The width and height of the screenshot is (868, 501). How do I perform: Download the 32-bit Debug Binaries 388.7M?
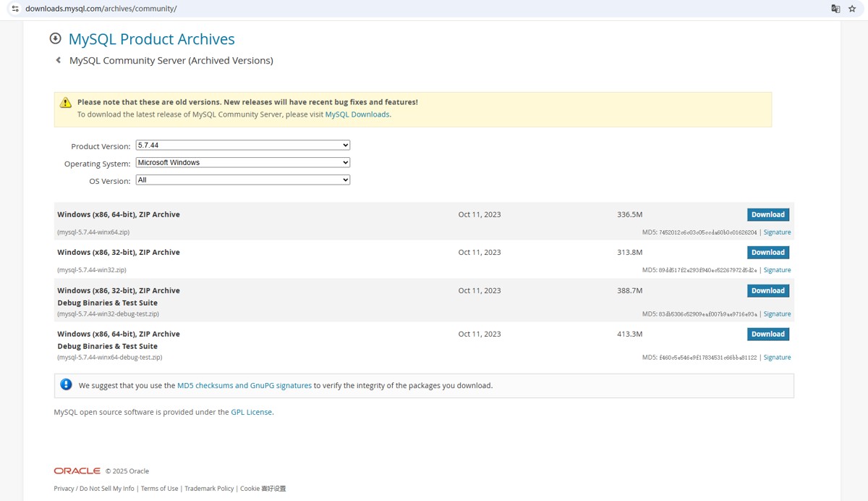tap(768, 290)
